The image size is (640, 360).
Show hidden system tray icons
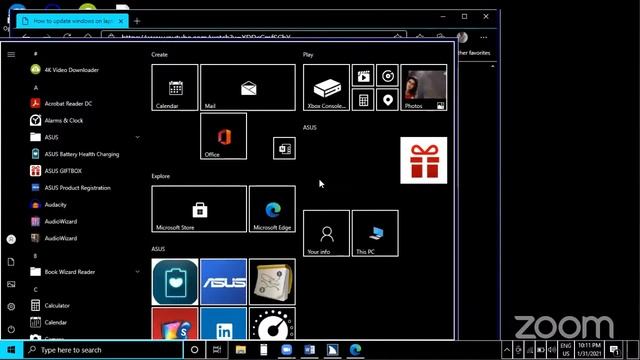[x=507, y=350]
